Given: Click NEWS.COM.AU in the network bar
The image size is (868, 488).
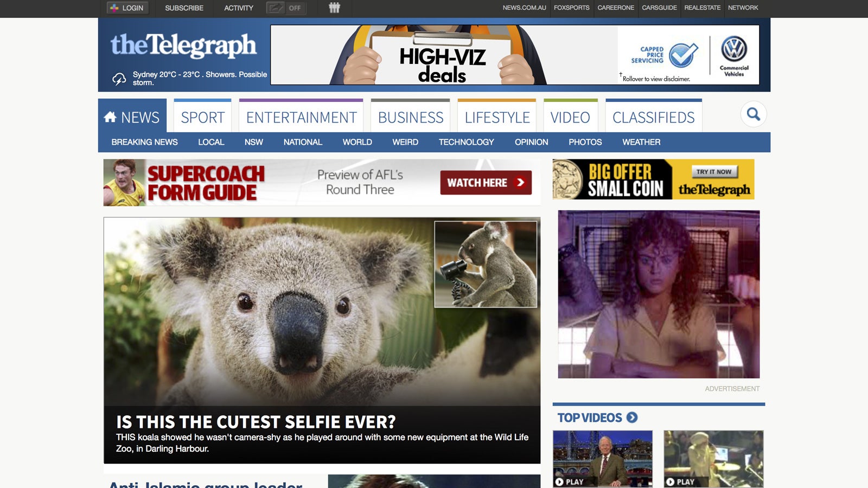Looking at the screenshot, I should pos(524,8).
